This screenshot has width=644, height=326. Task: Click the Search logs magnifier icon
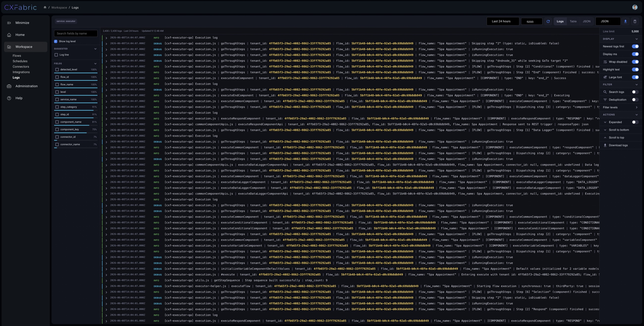point(605,92)
